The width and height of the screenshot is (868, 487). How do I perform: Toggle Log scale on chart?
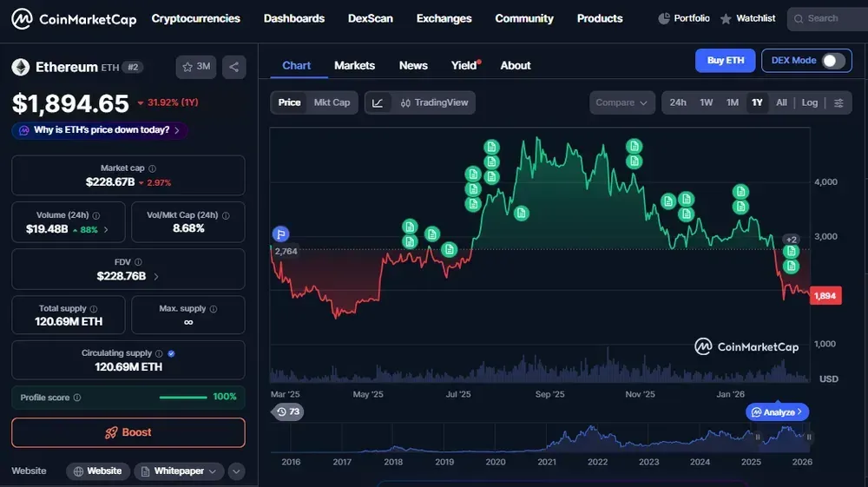[809, 103]
